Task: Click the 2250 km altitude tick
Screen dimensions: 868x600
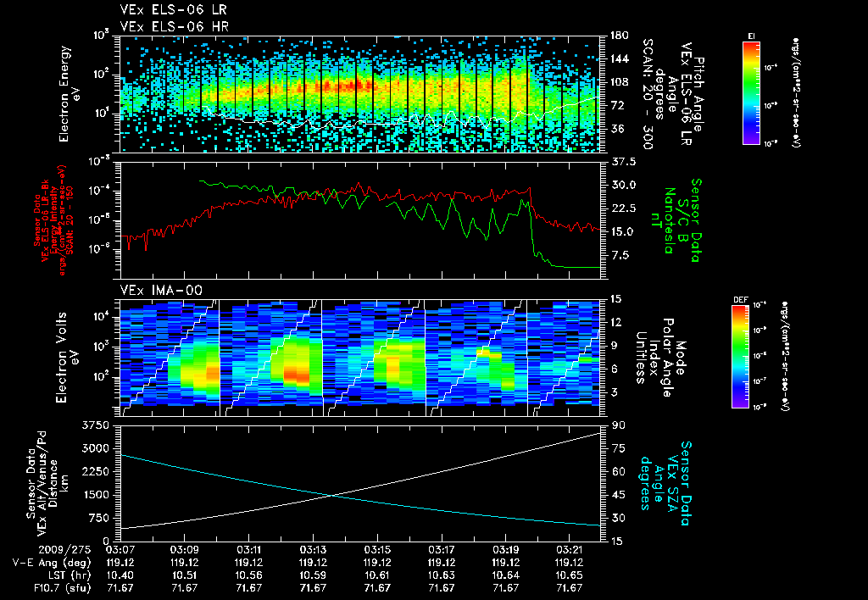Action: coord(95,471)
